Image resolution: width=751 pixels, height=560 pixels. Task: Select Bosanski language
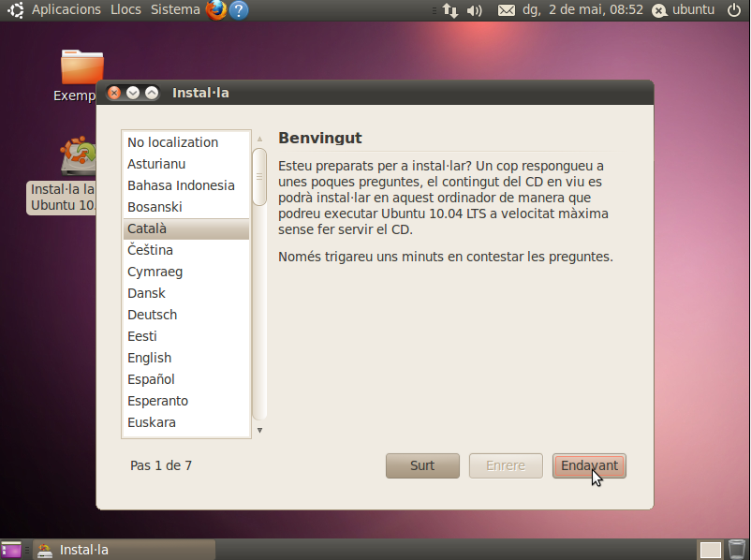point(186,207)
